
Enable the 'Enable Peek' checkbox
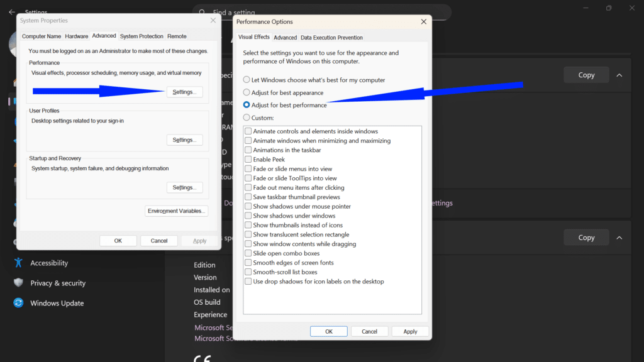pos(248,159)
